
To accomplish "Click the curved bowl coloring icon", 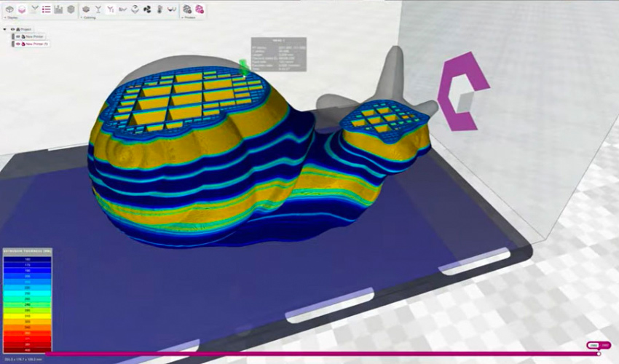I will [x=172, y=9].
